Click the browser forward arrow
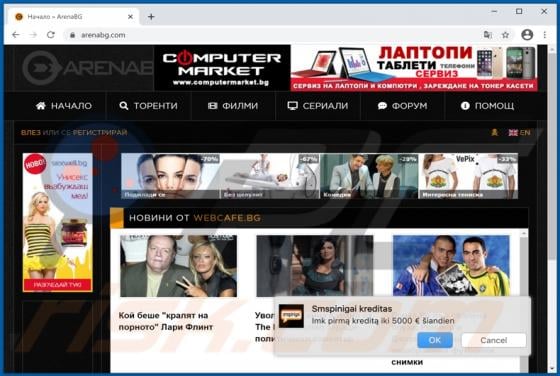This screenshot has width=560, height=376. click(x=33, y=35)
